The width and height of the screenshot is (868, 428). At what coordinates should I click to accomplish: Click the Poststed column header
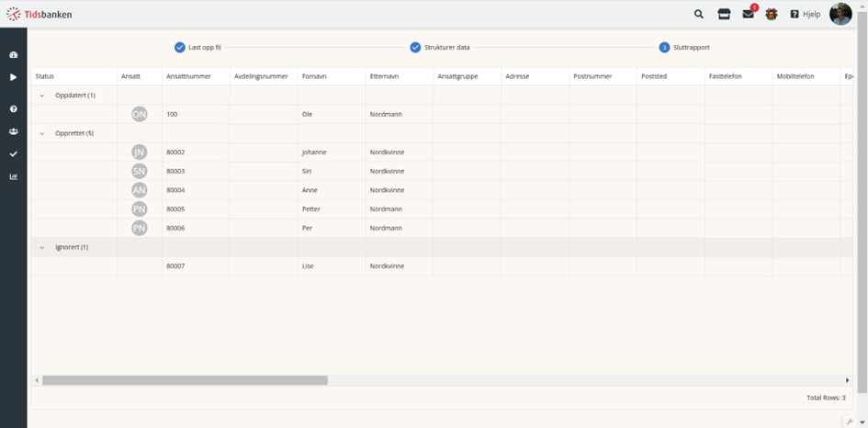pos(671,76)
